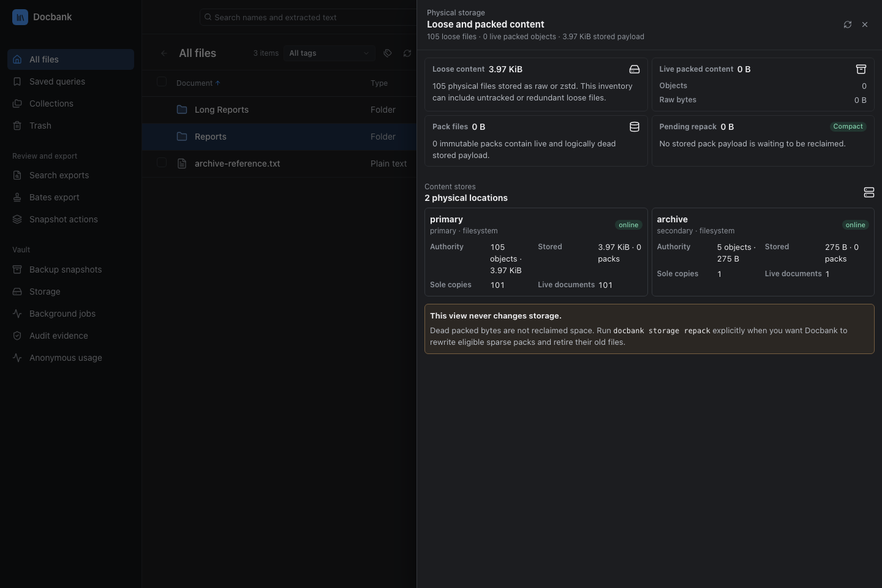Click the '3 items' count label
Screen dimensions: 882x588
[266, 53]
